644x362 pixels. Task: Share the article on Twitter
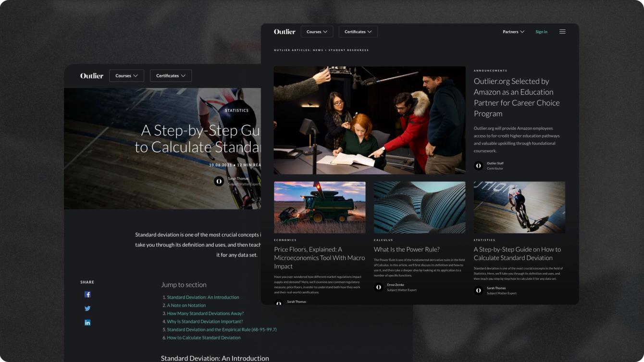[x=87, y=309]
